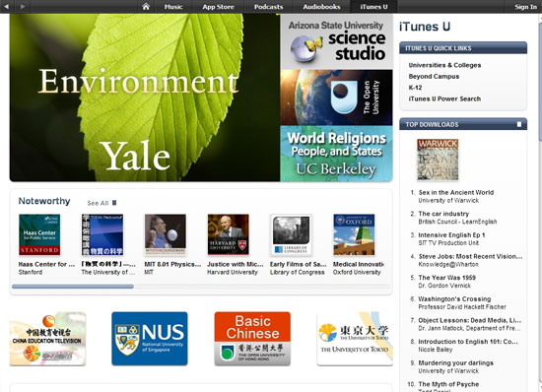Switch to the Music tab
This screenshot has height=392, width=542.
pyautogui.click(x=173, y=7)
